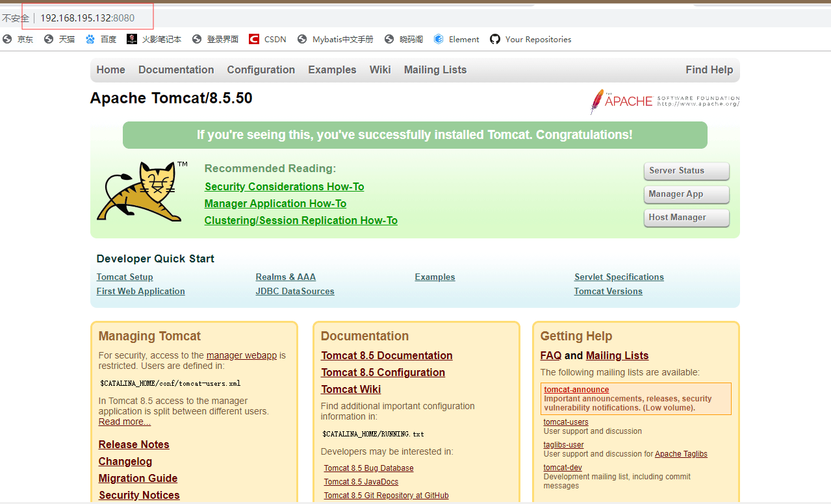Screen dimensions: 831x504
Task: Open the Security Notices link
Action: tap(139, 496)
